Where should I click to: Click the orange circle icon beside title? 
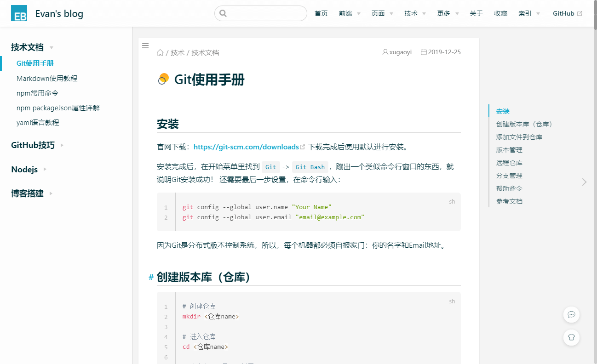click(163, 79)
